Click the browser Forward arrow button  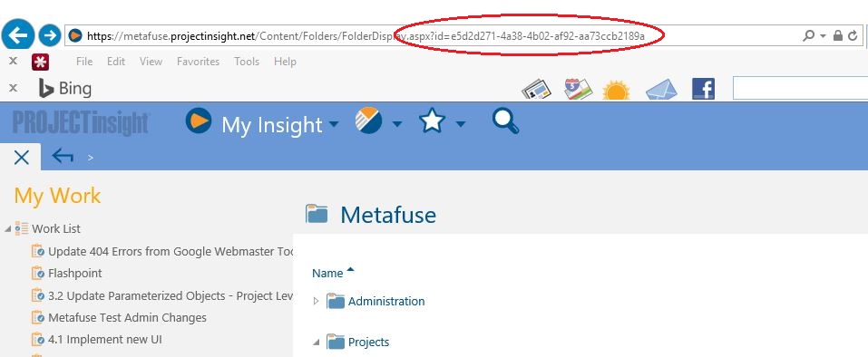tap(50, 36)
